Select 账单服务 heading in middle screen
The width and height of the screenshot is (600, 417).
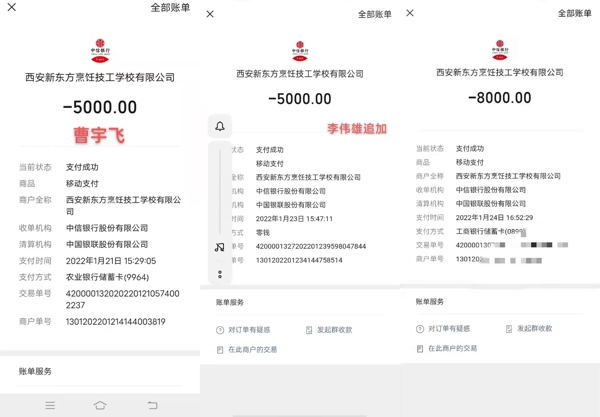[x=230, y=302]
